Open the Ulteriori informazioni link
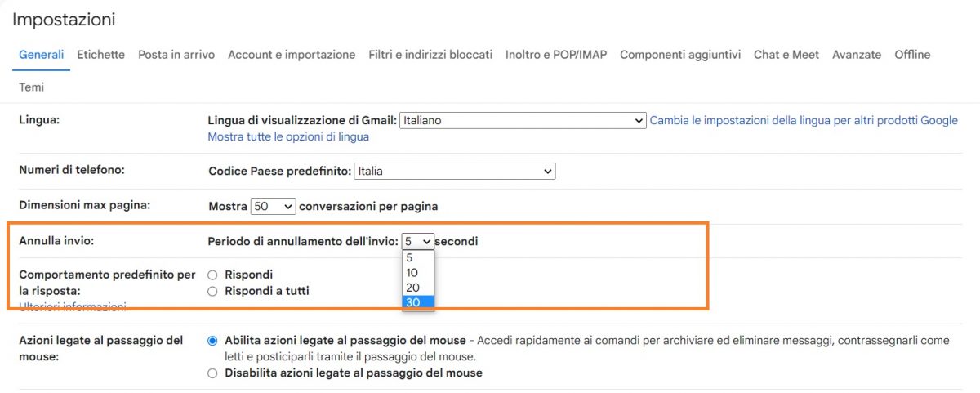The height and width of the screenshot is (393, 980). click(x=73, y=306)
